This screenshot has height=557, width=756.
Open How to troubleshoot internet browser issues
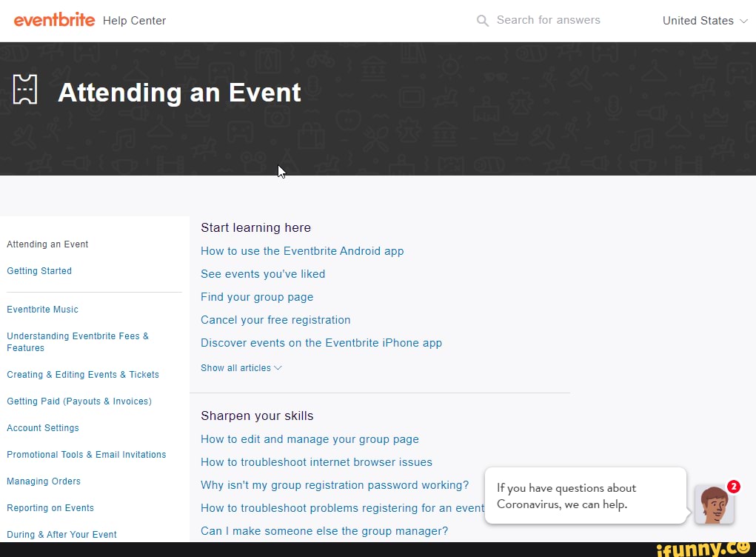coord(316,462)
